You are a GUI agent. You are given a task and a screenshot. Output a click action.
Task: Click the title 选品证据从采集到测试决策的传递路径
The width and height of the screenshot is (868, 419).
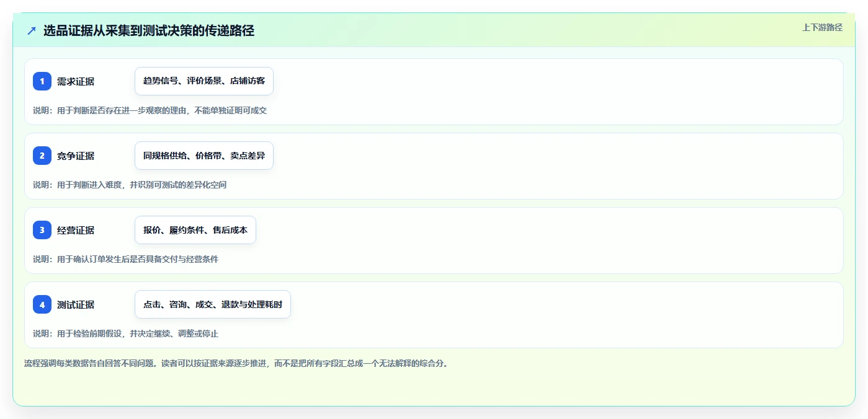pyautogui.click(x=149, y=31)
